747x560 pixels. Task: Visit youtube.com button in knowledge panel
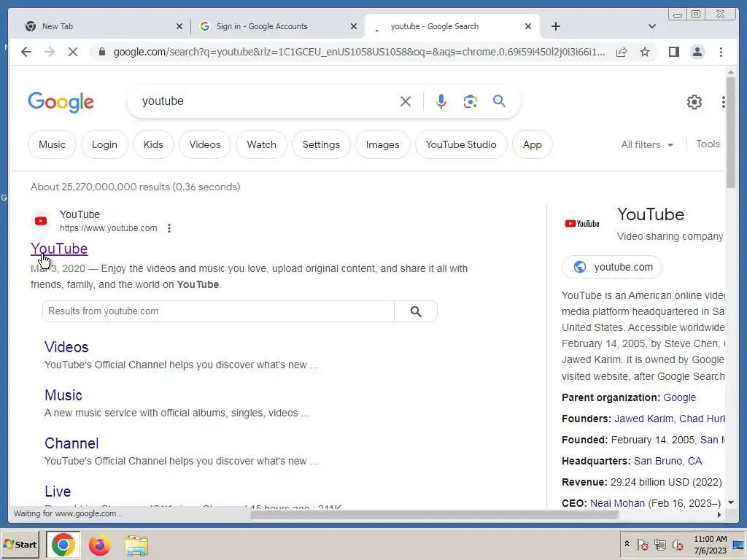(x=612, y=267)
